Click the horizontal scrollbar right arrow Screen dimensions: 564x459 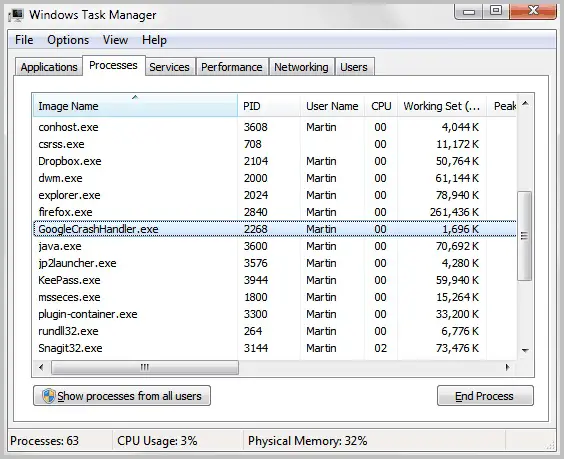508,367
